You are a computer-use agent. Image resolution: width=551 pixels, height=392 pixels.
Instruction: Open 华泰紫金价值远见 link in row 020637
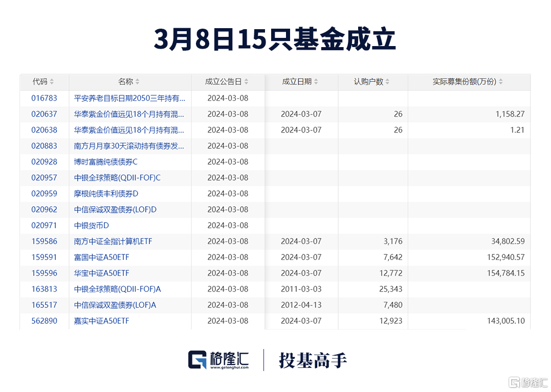tap(128, 114)
